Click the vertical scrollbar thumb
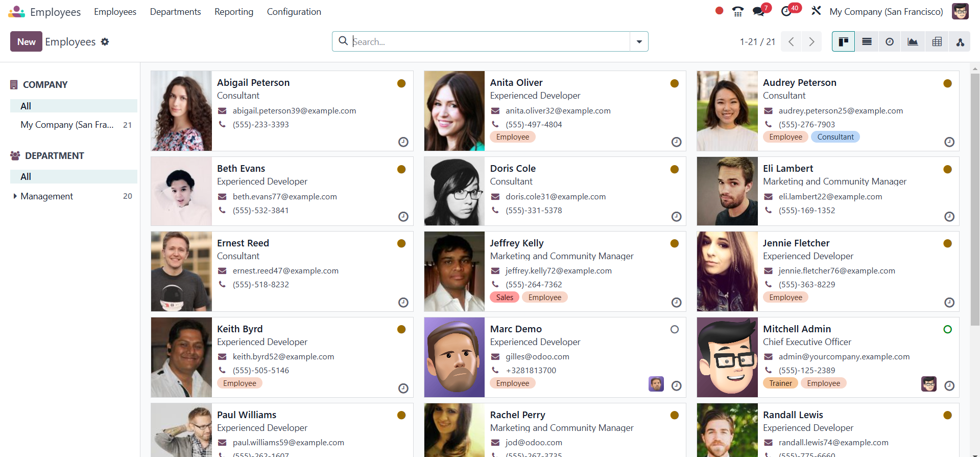The image size is (980, 457). (975, 199)
